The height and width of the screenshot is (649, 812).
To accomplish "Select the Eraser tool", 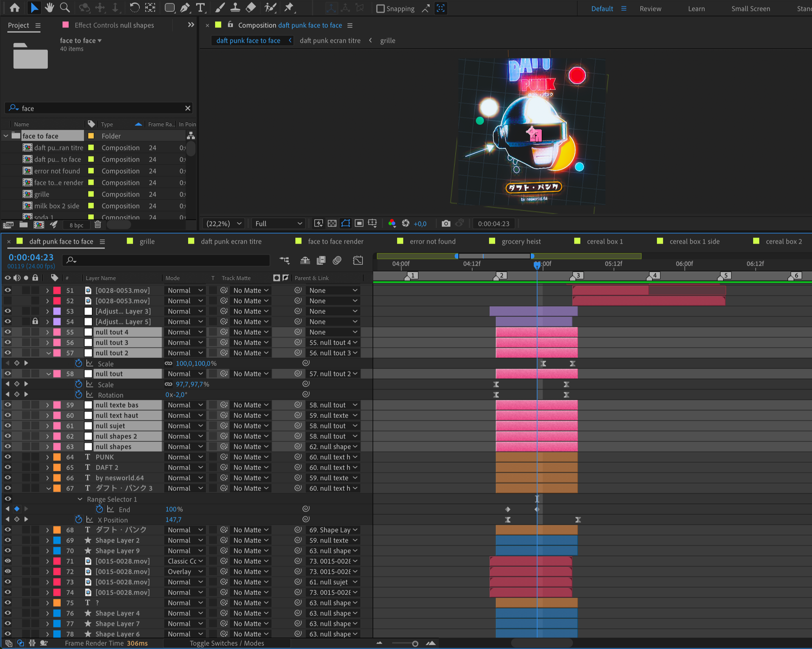I will (251, 8).
